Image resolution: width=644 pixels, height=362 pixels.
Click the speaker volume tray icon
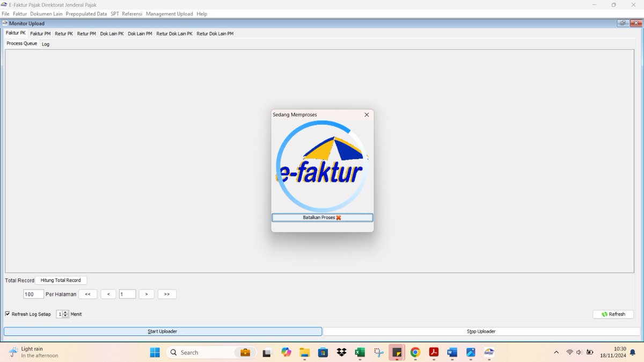click(x=579, y=352)
